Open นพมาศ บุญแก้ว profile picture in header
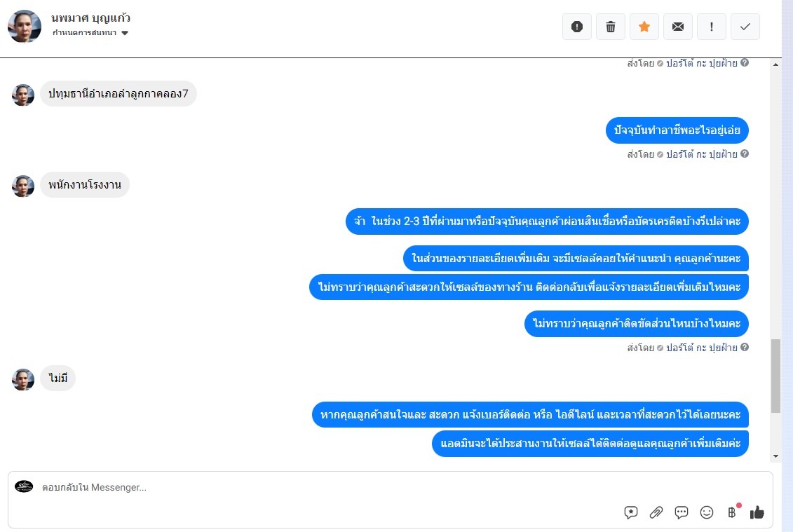Screen dimensions: 793x532 pyautogui.click(x=25, y=27)
